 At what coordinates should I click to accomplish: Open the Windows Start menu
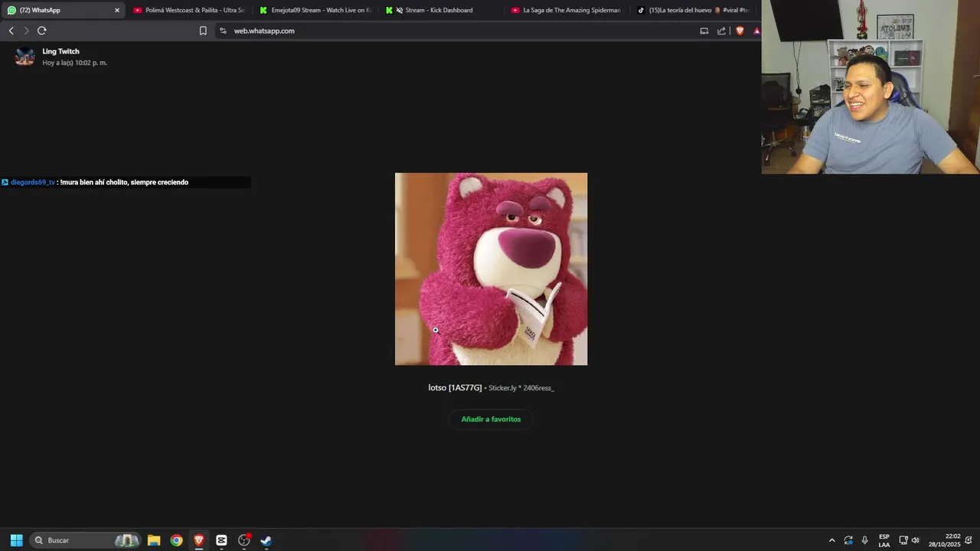(16, 540)
